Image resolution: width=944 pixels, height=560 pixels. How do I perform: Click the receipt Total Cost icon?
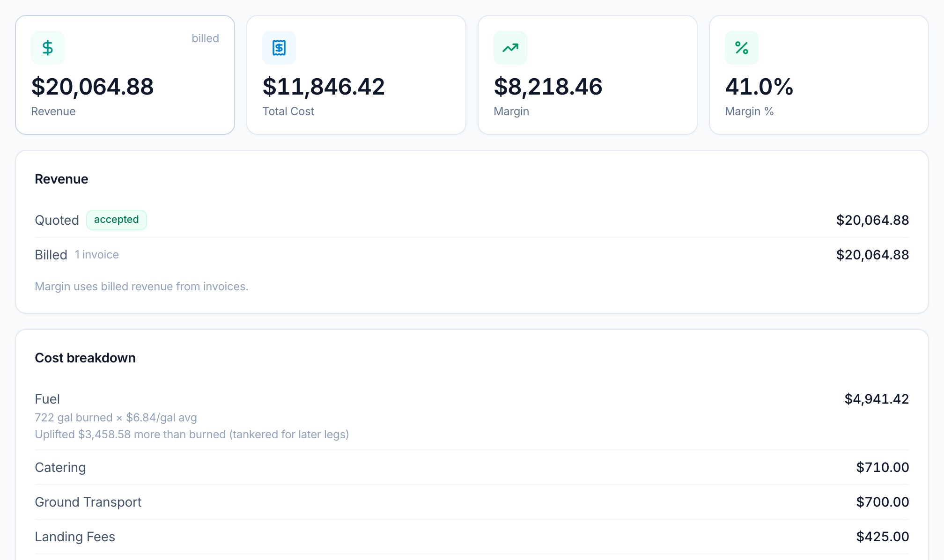point(279,48)
